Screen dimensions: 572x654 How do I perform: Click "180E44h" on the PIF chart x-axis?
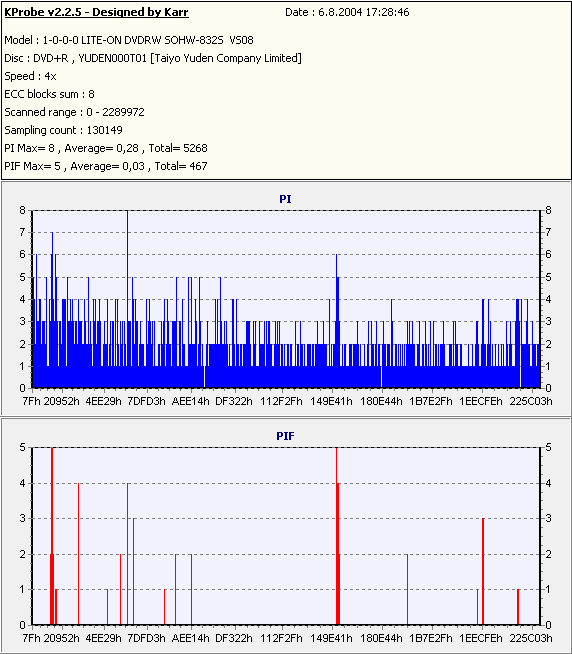(x=381, y=638)
